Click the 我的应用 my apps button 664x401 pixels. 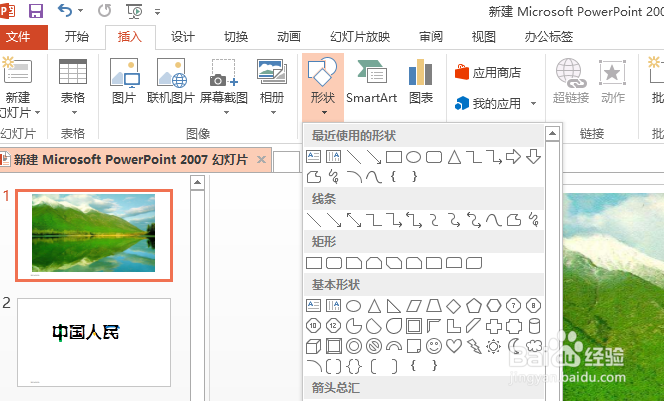(488, 103)
